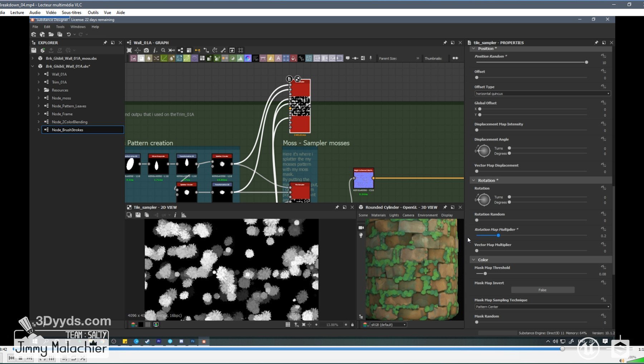Toggle the tiling grid icon in 2D View
644x364 pixels.
pos(288,325)
